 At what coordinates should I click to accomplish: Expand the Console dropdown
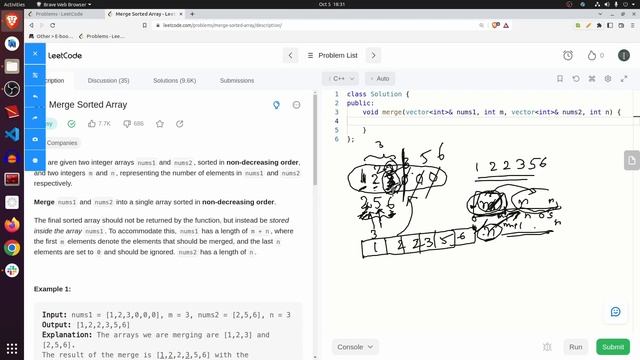pos(355,347)
